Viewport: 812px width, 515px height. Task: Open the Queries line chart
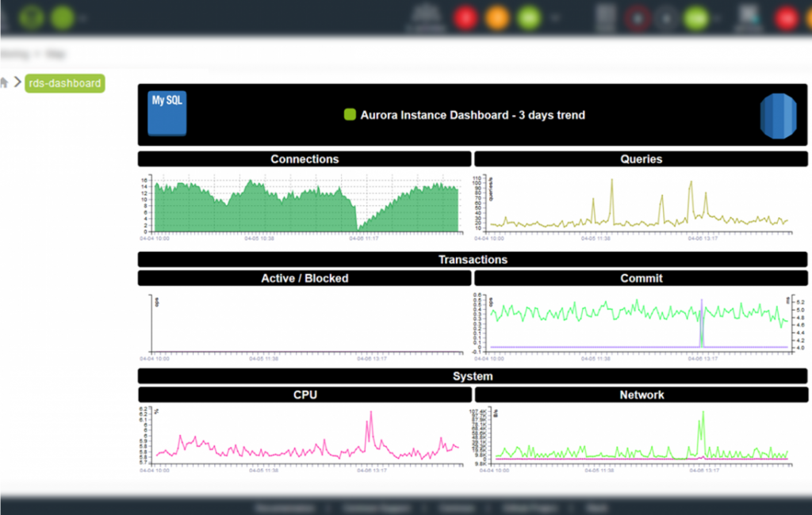click(634, 207)
